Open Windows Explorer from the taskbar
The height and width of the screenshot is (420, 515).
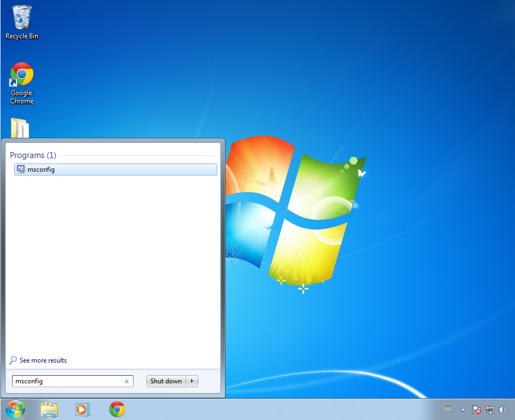coord(49,409)
